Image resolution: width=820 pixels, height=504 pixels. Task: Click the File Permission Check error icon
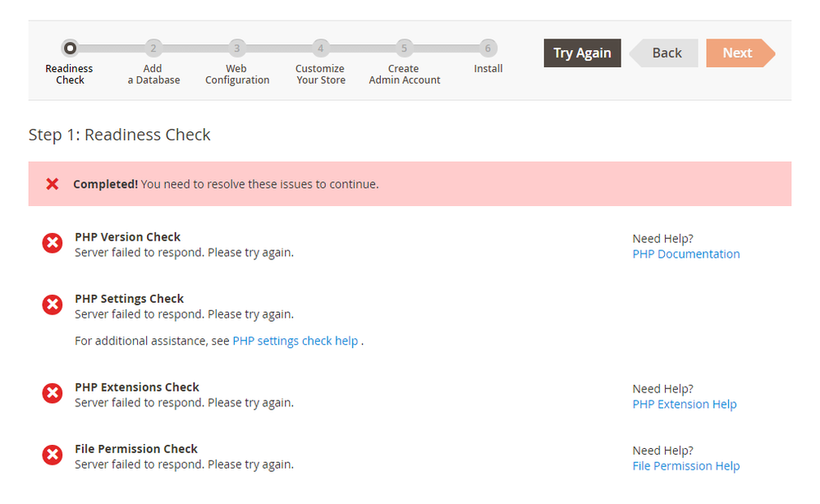[53, 455]
